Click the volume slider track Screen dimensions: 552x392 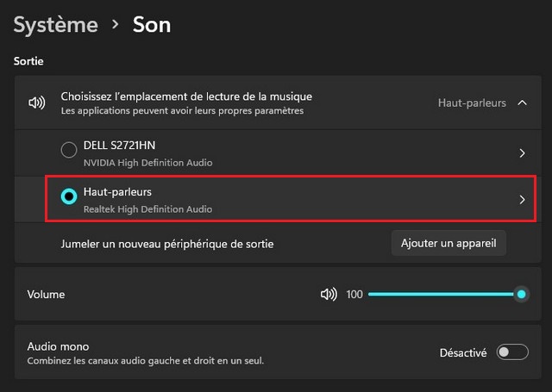tap(440, 295)
